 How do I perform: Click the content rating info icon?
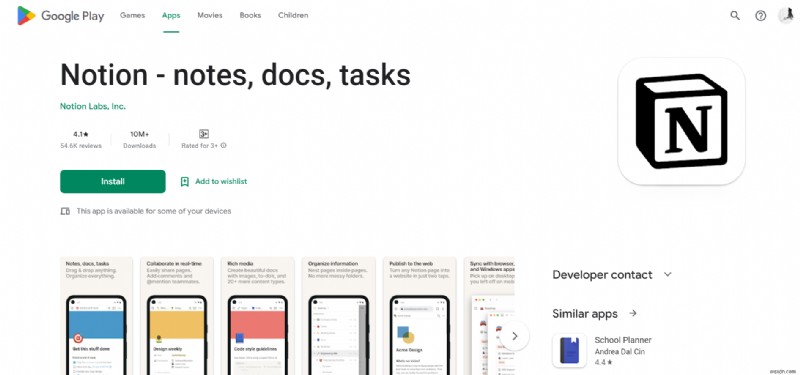pyautogui.click(x=223, y=145)
